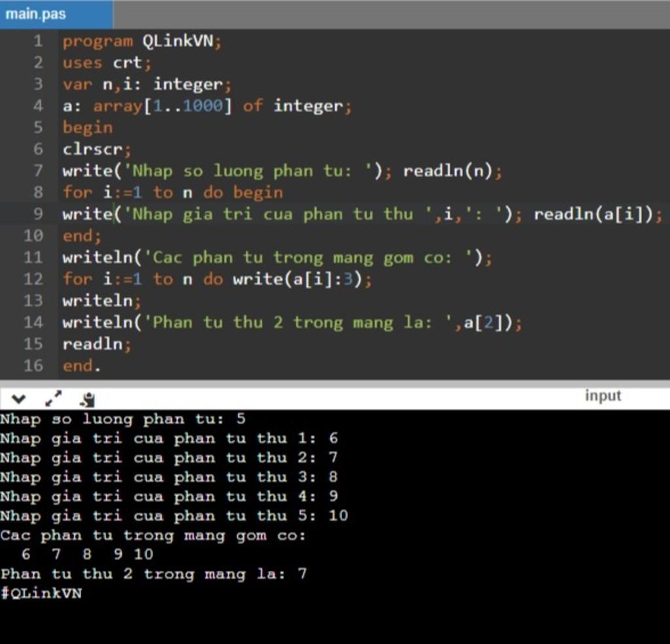Viewport: 670px width, 644px height.
Task: Click the input tab label of the console
Action: [x=603, y=396]
